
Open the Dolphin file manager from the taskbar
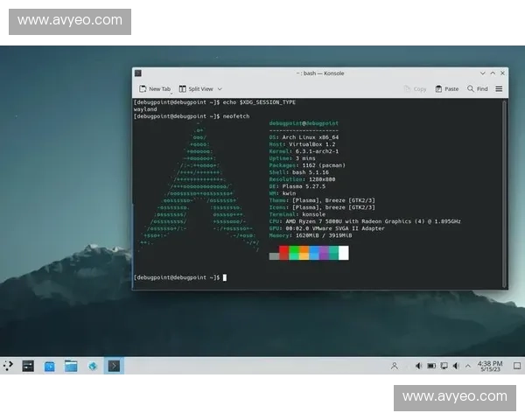(x=71, y=365)
